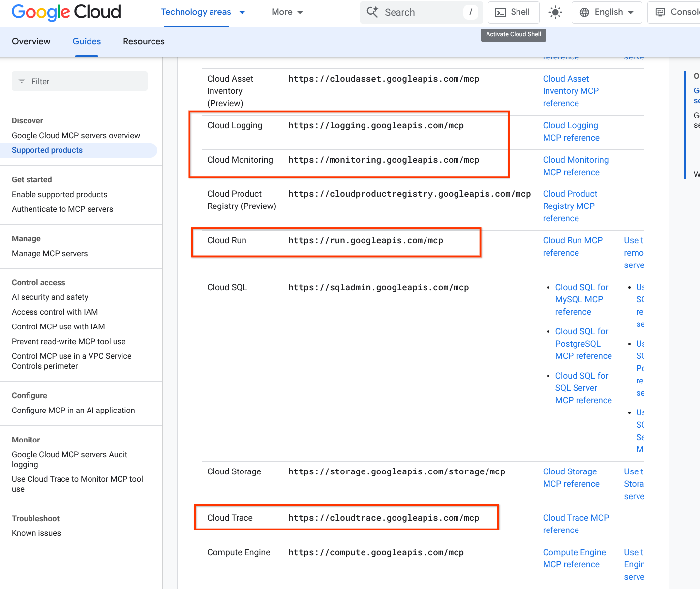Screen dimensions: 700x589
Task: Select Supported products in sidebar
Action: click(47, 150)
